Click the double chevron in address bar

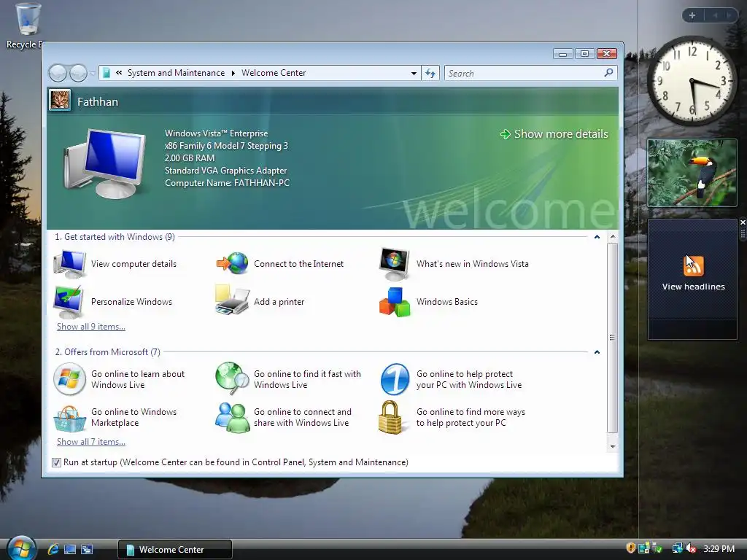[119, 73]
